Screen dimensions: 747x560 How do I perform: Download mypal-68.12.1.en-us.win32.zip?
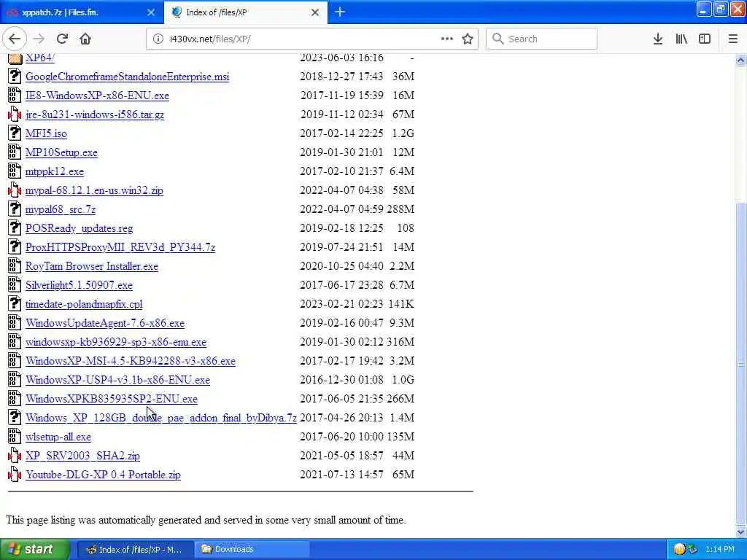pyautogui.click(x=94, y=190)
